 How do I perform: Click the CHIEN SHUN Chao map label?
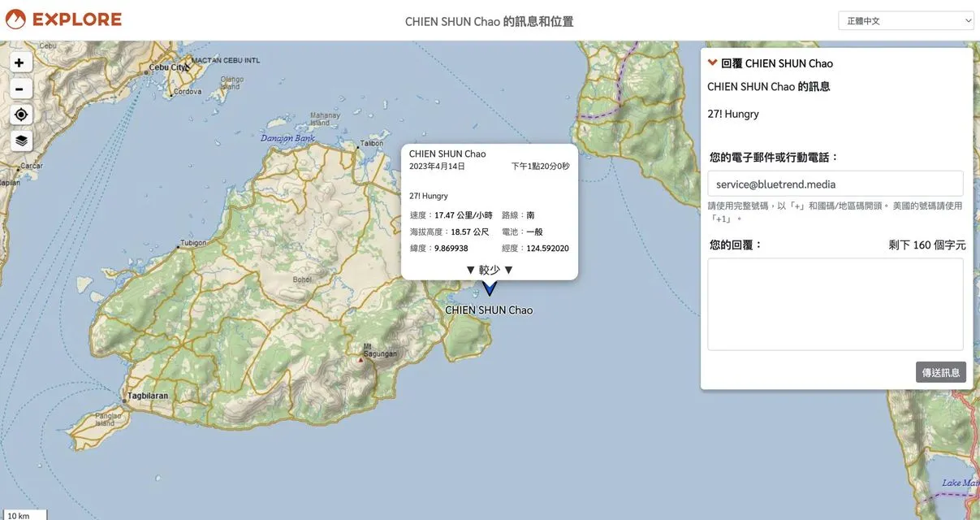pos(489,310)
